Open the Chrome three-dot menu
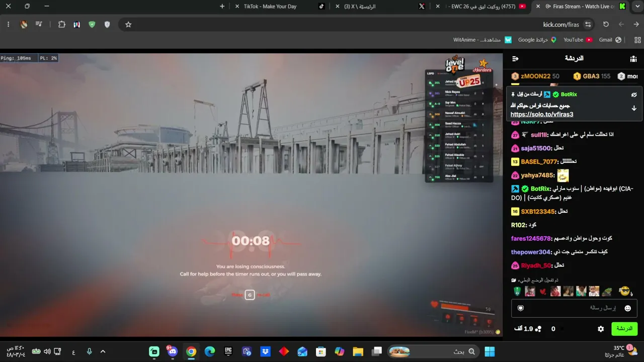 [x=8, y=24]
